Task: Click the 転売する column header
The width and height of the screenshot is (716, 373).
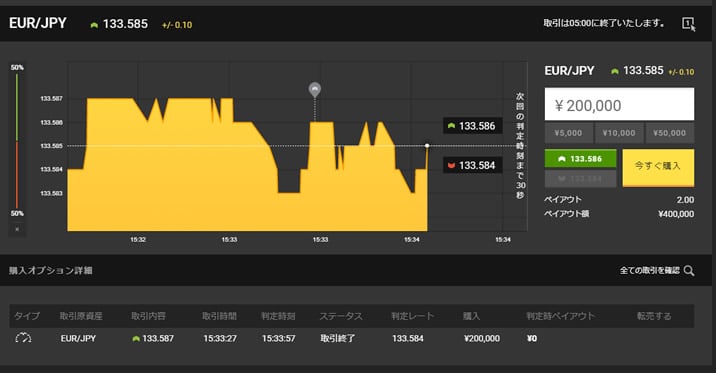Action: click(x=654, y=316)
